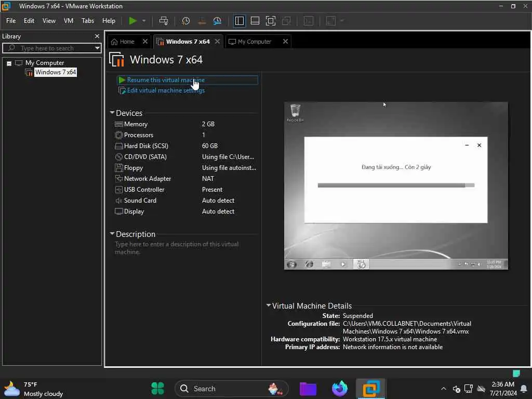Open the Snapshot Manager wrench-clock icon
Screen dimensions: 532x399
click(217, 21)
